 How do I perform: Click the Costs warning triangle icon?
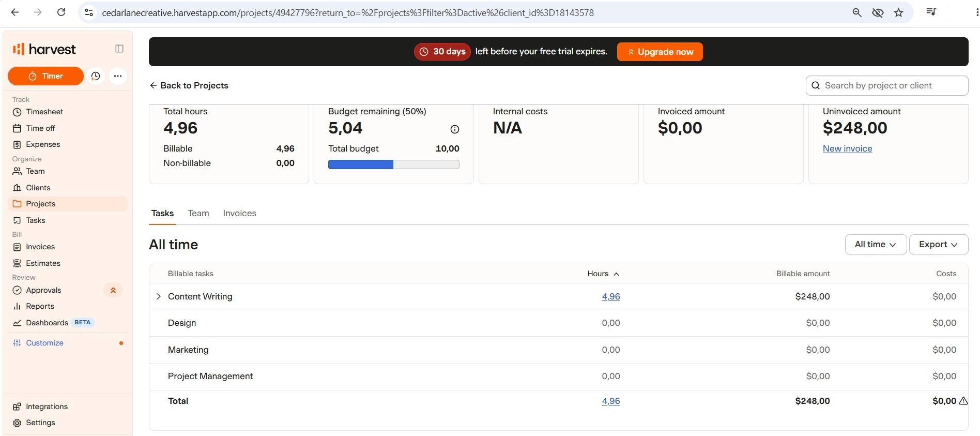[x=963, y=401]
